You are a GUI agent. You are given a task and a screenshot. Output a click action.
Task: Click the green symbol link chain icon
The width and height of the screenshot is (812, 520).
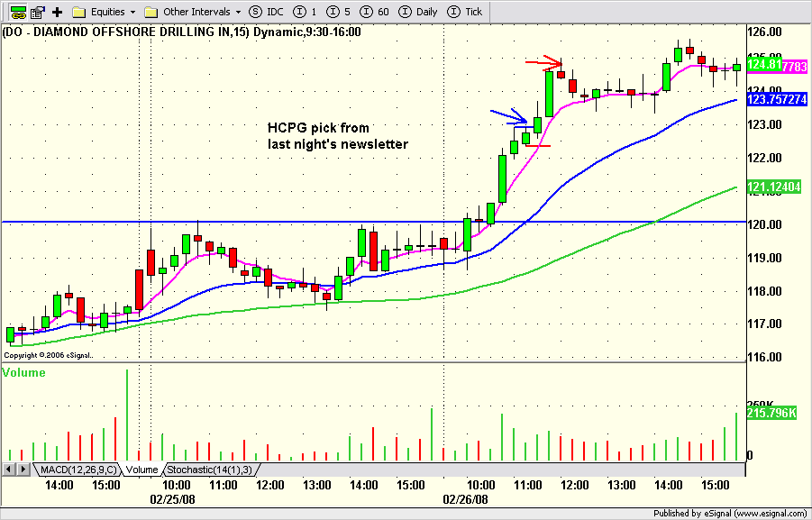click(x=18, y=12)
